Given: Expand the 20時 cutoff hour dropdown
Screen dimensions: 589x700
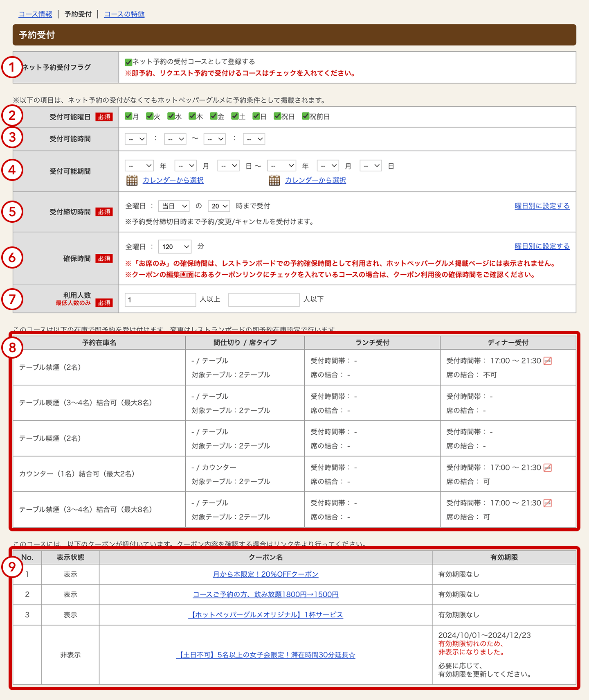Looking at the screenshot, I should click(219, 206).
